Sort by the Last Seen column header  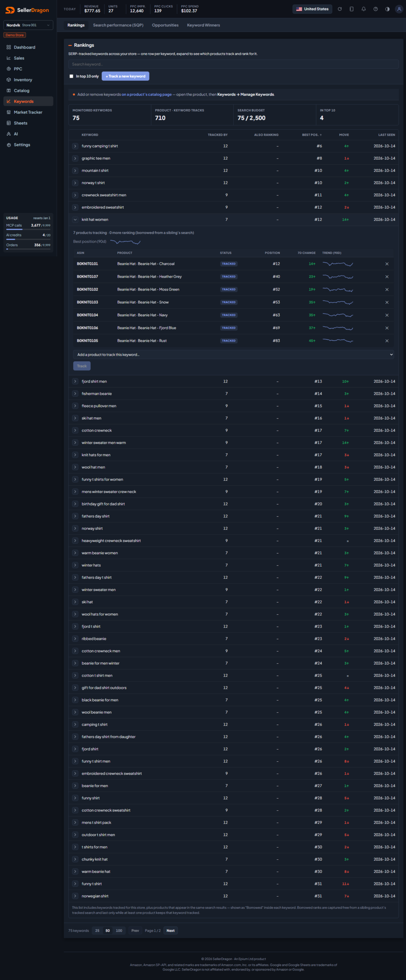click(386, 135)
